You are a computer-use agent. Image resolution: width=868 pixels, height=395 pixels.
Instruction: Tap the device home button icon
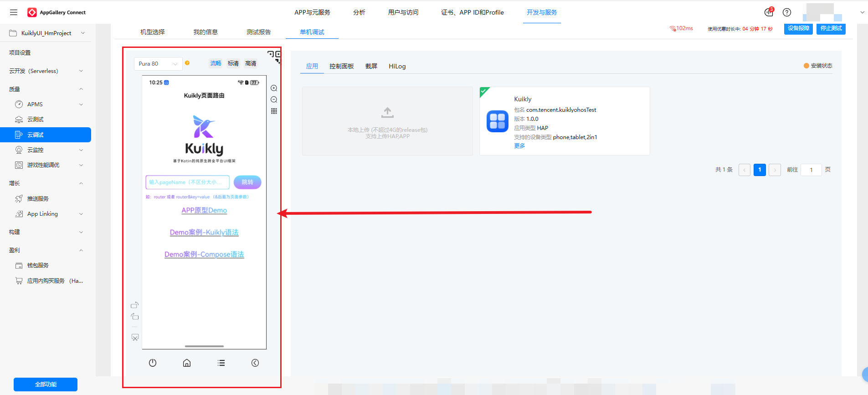tap(187, 363)
